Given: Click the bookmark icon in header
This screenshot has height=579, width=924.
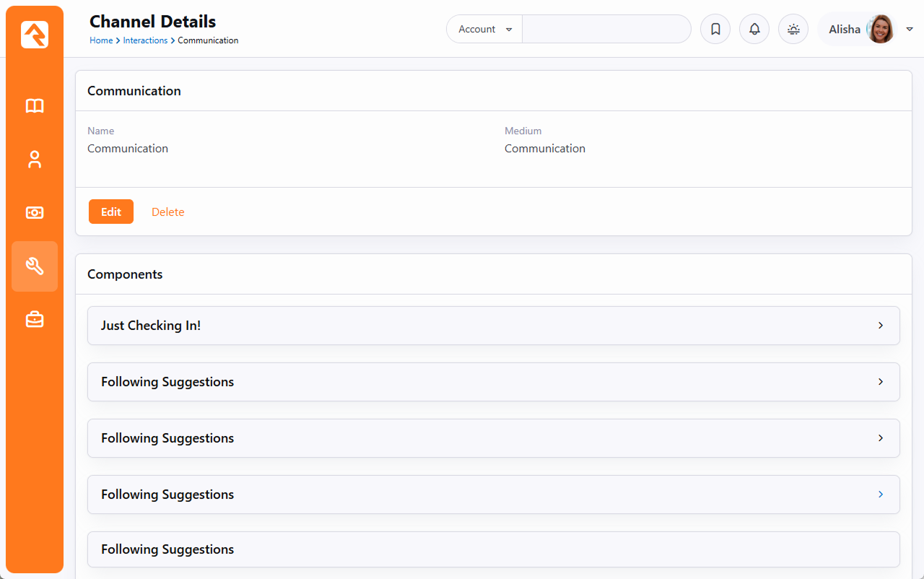Looking at the screenshot, I should click(715, 30).
